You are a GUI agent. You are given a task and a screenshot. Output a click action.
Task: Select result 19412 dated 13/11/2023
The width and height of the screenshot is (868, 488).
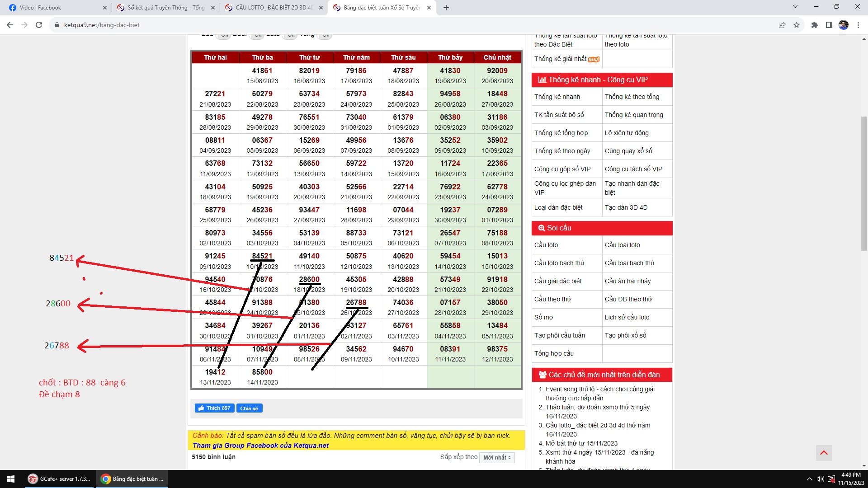(215, 377)
